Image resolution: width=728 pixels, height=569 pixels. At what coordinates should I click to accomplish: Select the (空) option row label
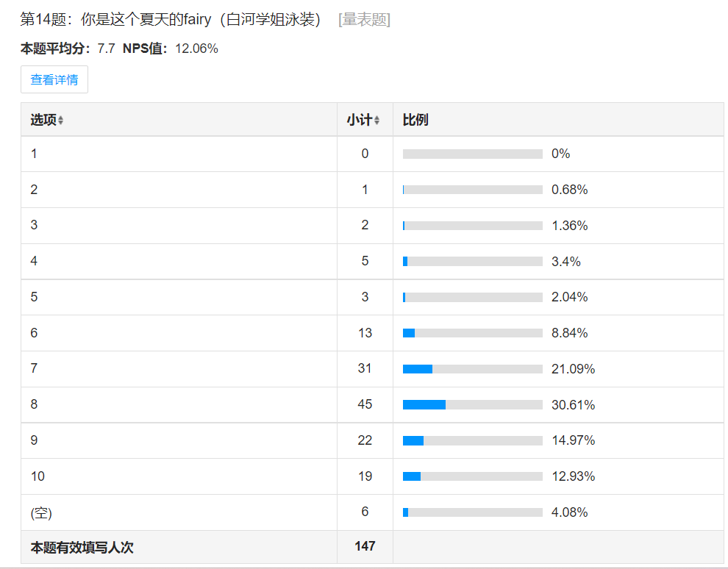tap(41, 512)
